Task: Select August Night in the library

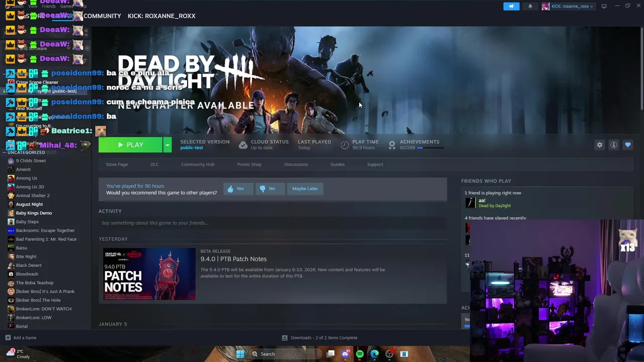Action: coord(29,204)
